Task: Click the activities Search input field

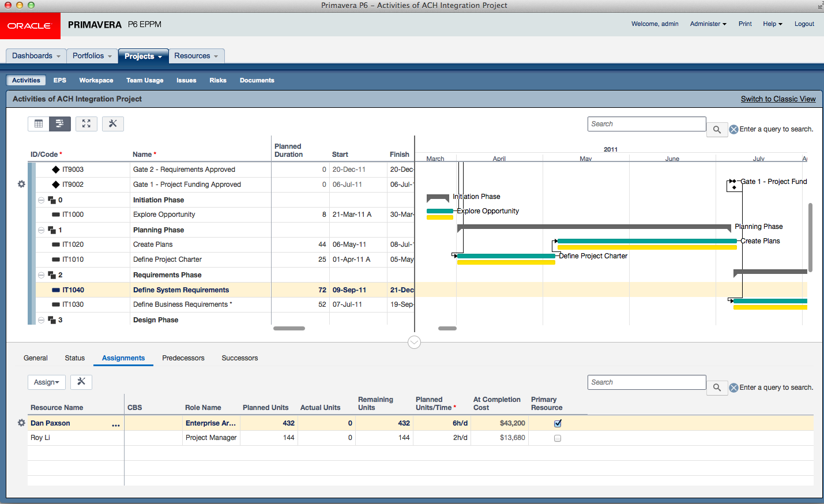Action: click(647, 124)
